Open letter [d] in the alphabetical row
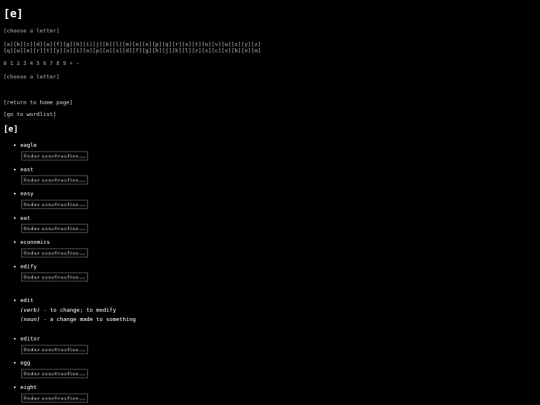The height and width of the screenshot is (405, 540). click(x=38, y=44)
